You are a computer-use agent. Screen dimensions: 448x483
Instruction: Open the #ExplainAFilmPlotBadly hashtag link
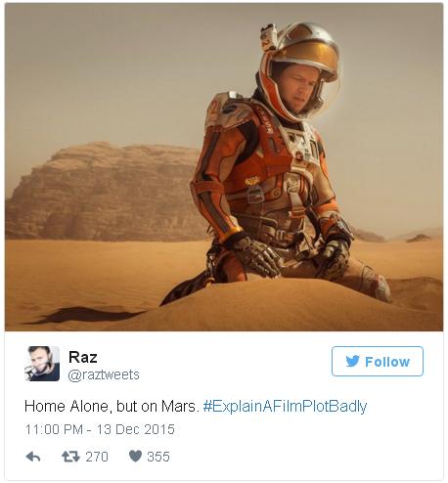coord(285,407)
